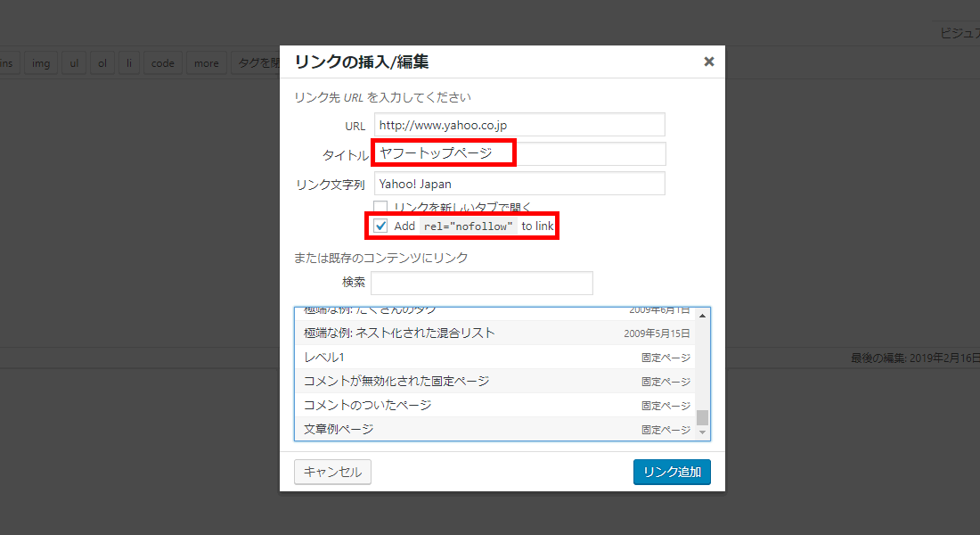This screenshot has height=535, width=980.
Task: Click the 検索 search field
Action: click(x=481, y=283)
